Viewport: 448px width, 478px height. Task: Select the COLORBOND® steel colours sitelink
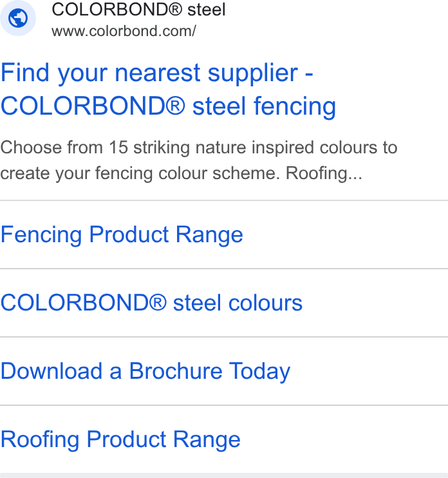(151, 303)
